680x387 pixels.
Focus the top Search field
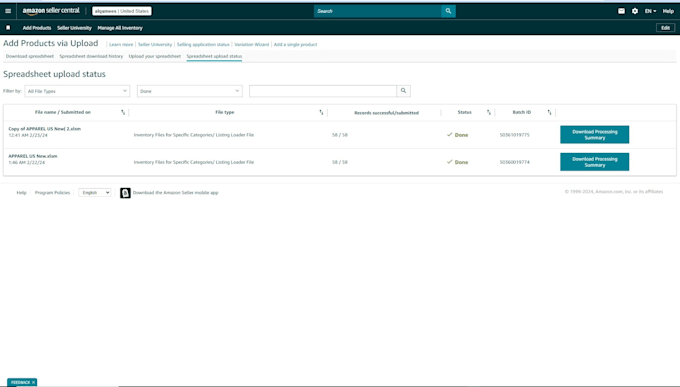pyautogui.click(x=378, y=11)
